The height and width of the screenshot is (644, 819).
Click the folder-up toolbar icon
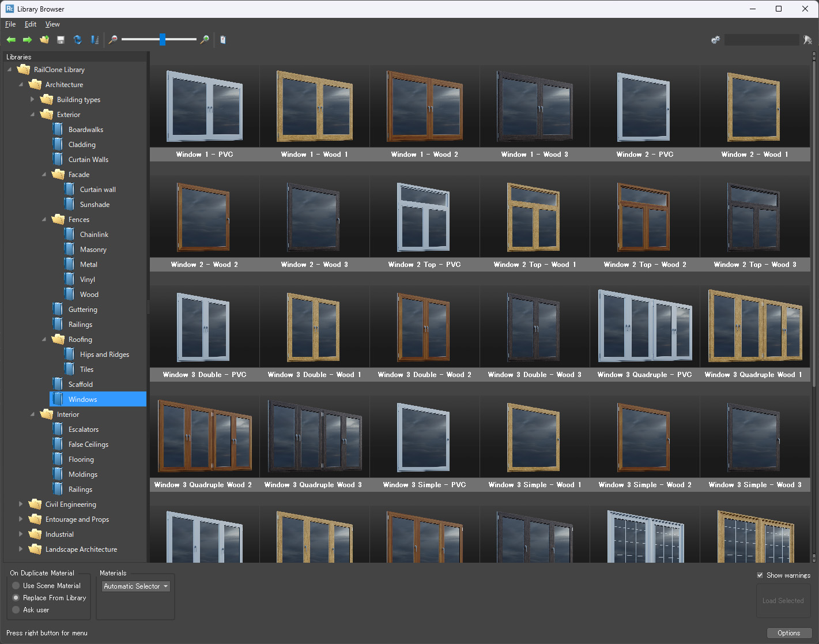click(x=44, y=40)
